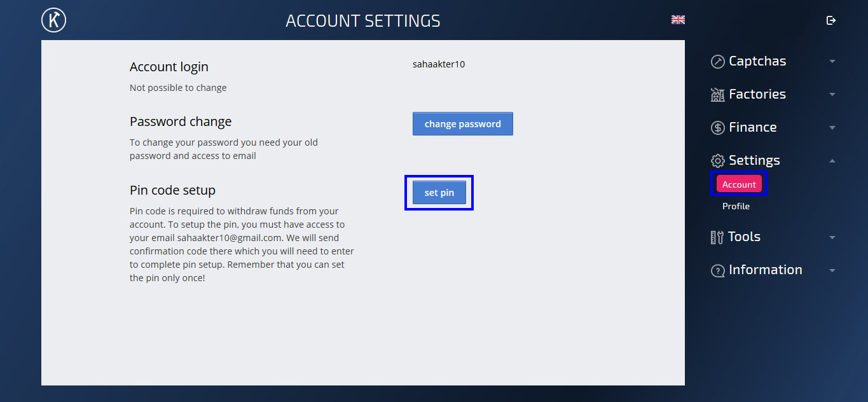Open the Factories menu label
Image resolution: width=868 pixels, height=402 pixels.
pyautogui.click(x=757, y=94)
